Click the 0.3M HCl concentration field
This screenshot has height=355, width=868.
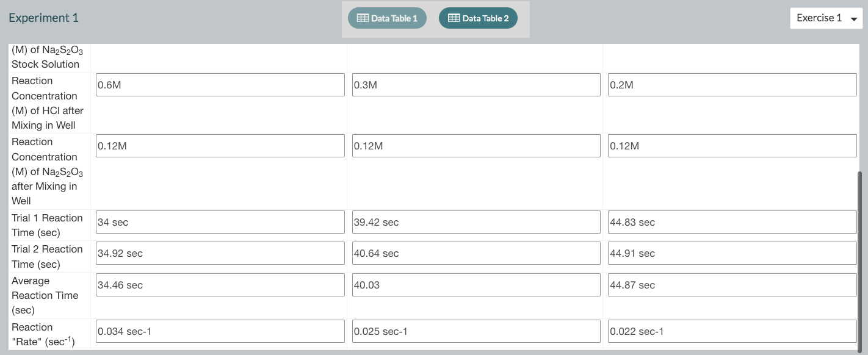[x=476, y=85]
